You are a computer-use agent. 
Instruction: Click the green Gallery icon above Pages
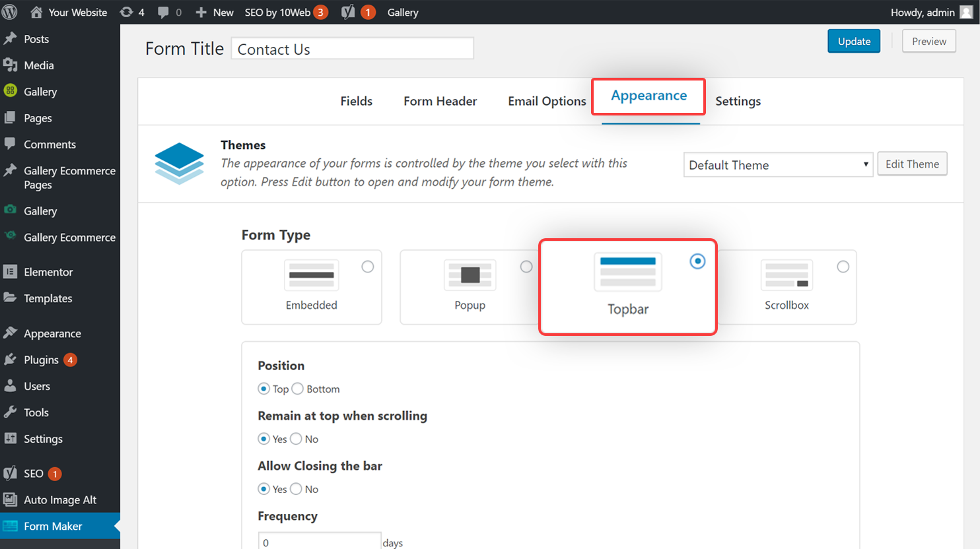(10, 91)
